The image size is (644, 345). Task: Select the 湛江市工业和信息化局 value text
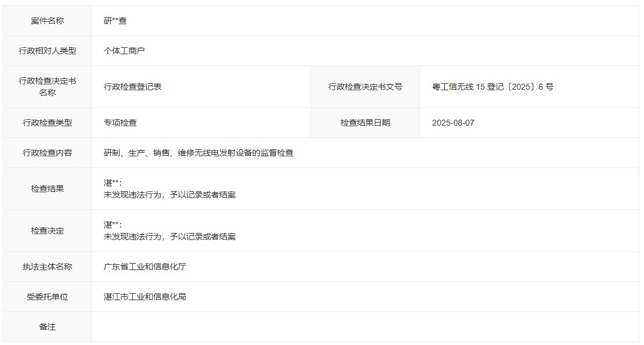tap(145, 297)
